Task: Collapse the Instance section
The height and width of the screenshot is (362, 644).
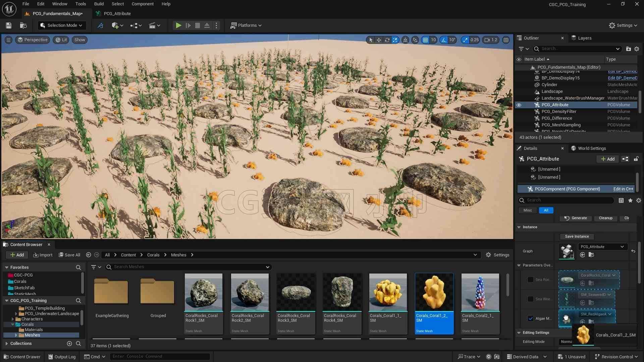Action: tap(519, 227)
